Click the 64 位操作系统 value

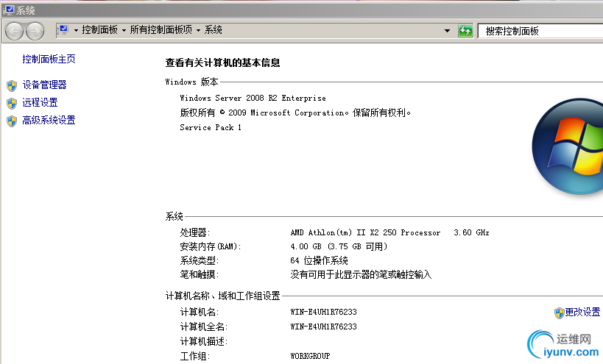tap(320, 260)
